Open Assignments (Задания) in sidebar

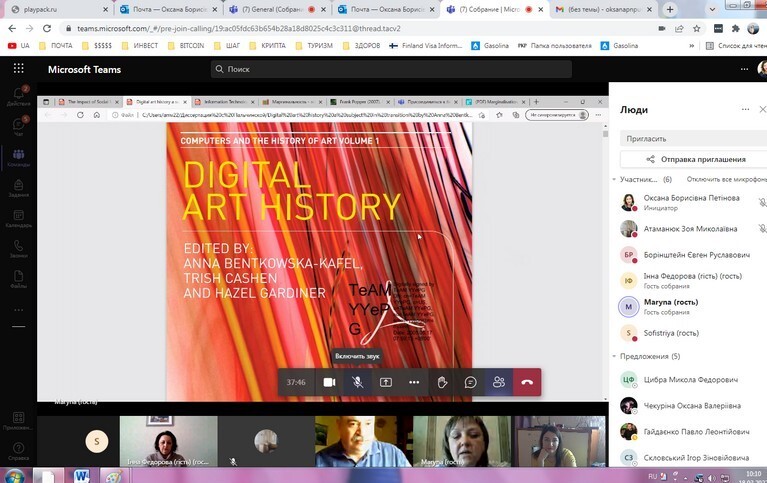click(19, 188)
